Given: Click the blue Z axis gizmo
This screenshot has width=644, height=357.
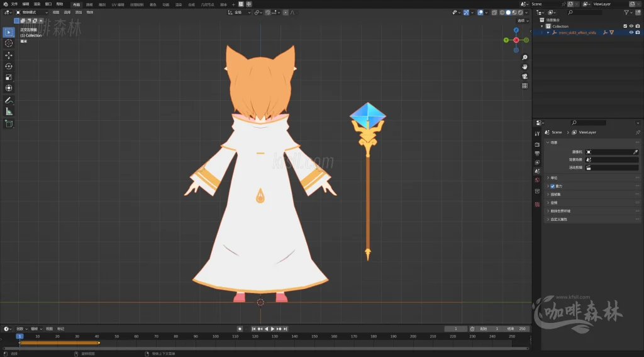Looking at the screenshot, I should tap(516, 30).
